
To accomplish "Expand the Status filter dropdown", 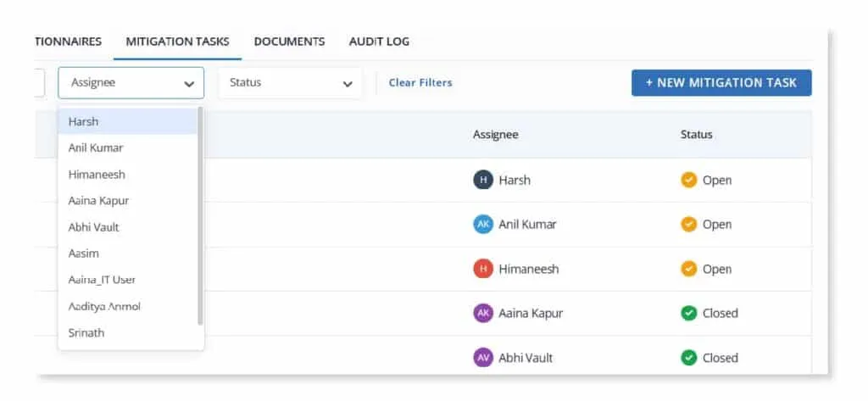I will (290, 83).
